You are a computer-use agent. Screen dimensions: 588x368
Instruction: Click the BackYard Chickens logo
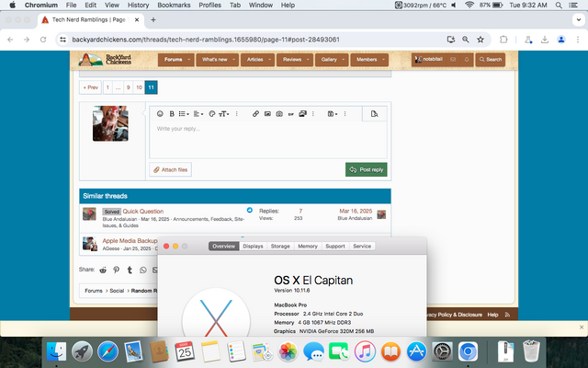click(x=106, y=59)
